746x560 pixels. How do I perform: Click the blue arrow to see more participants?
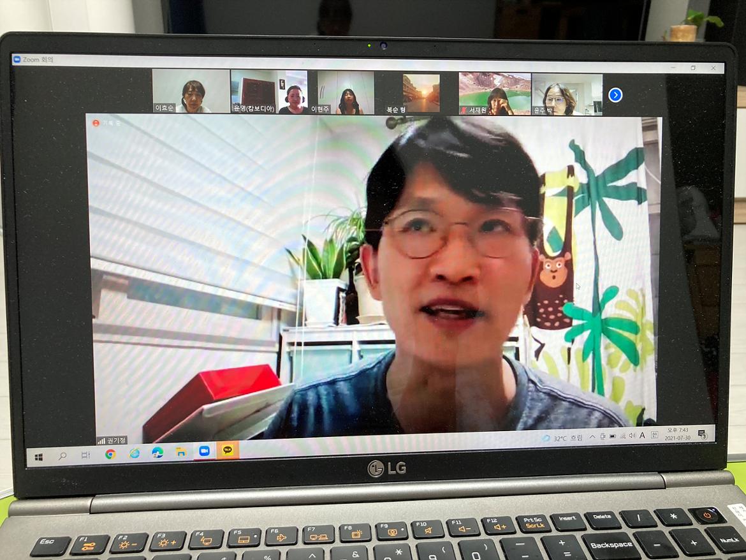coord(615,95)
